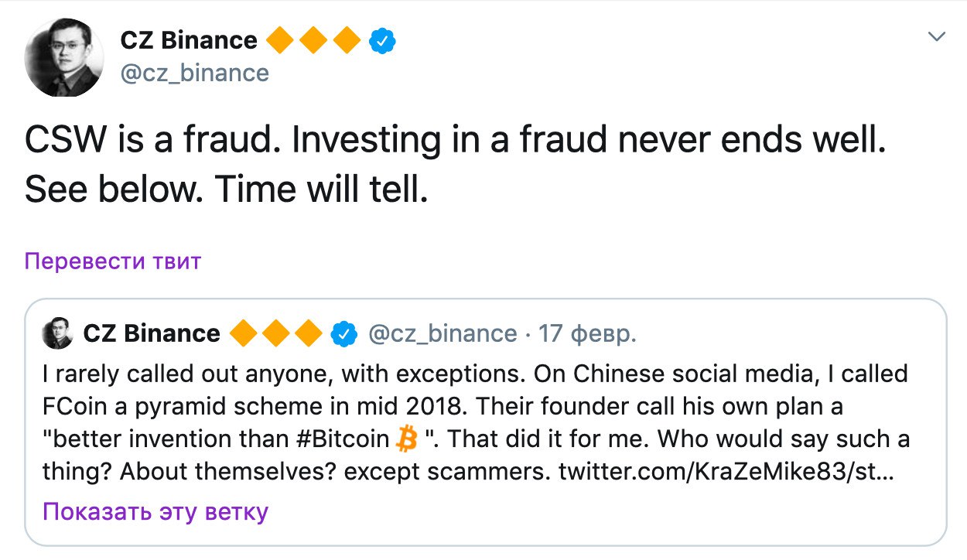Open the CZ Binance name in tweet header
Screen dimensions: 967x560
pyautogui.click(x=189, y=40)
